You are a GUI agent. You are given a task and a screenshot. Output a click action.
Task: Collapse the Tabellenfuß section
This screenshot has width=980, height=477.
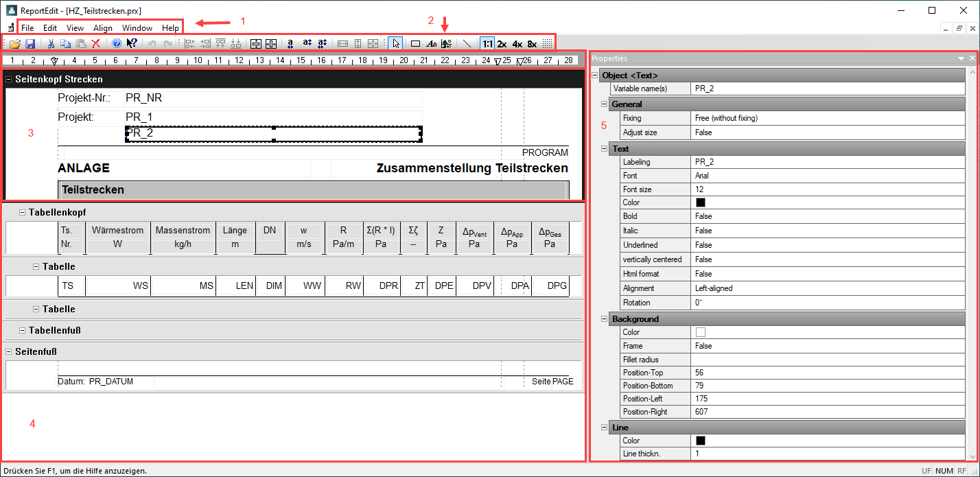tap(23, 330)
